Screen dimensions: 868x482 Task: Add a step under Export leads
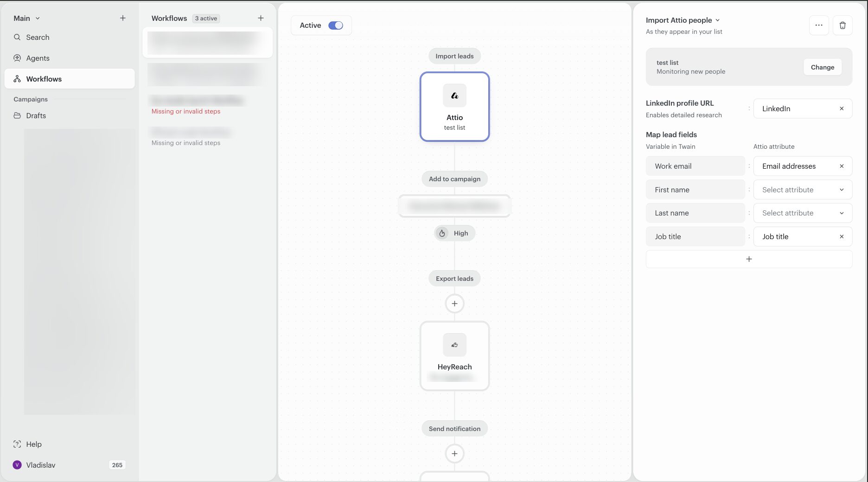pos(454,304)
